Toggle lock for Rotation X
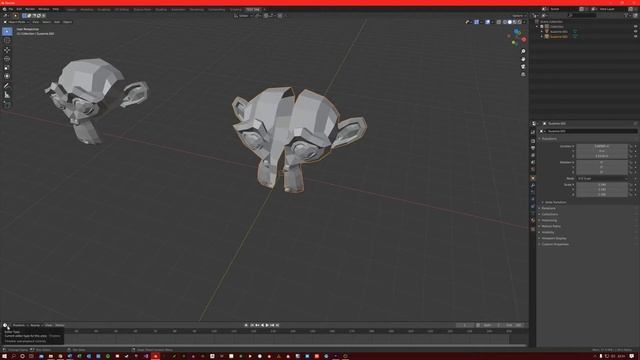Screen dimensions: 640x360 pyautogui.click(x=631, y=162)
